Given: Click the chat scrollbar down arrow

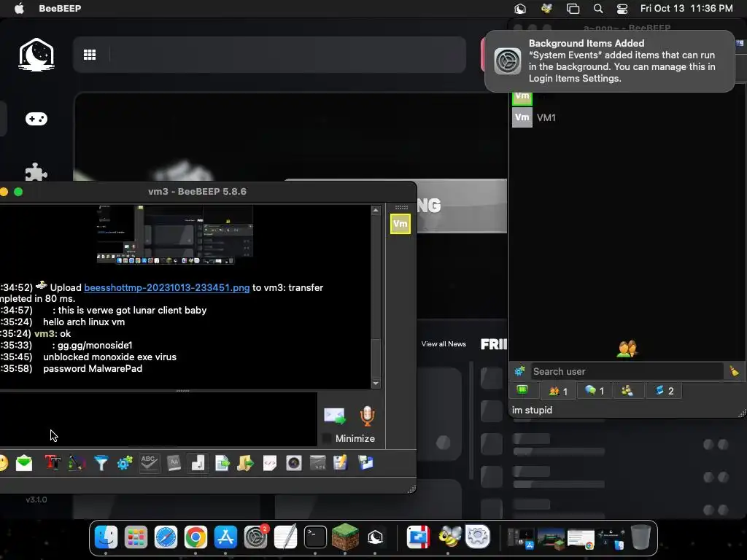Looking at the screenshot, I should (376, 384).
